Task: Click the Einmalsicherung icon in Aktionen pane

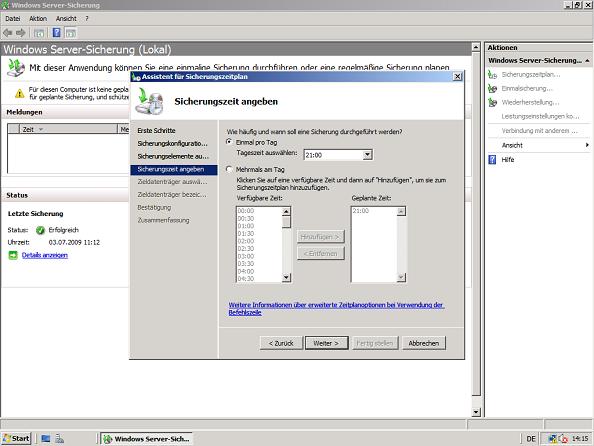Action: pyautogui.click(x=492, y=88)
